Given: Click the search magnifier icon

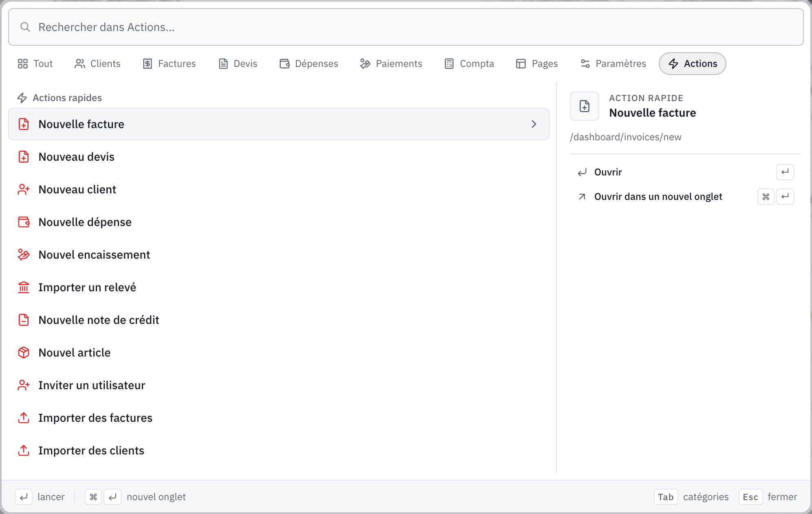Looking at the screenshot, I should pos(25,27).
